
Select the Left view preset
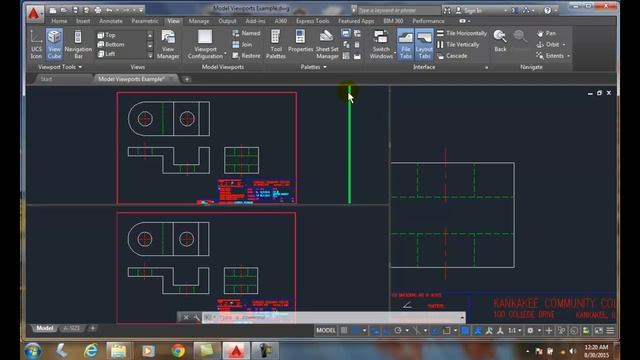[x=106, y=54]
